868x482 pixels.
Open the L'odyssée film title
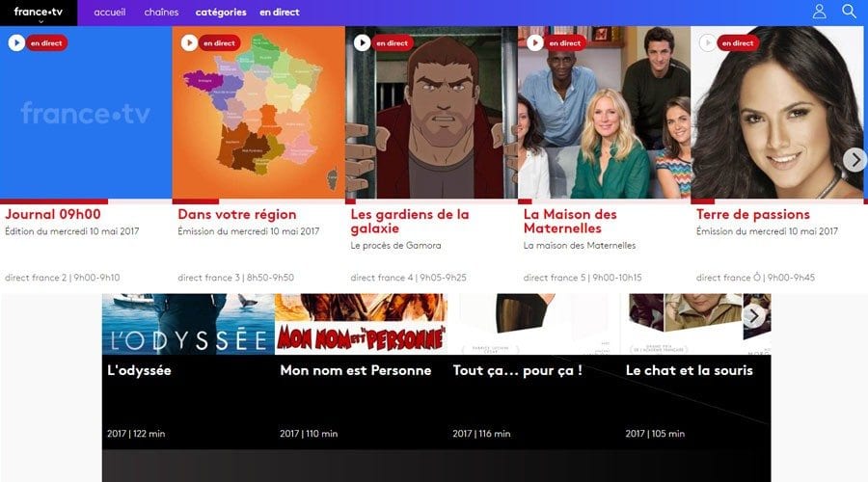click(x=139, y=370)
